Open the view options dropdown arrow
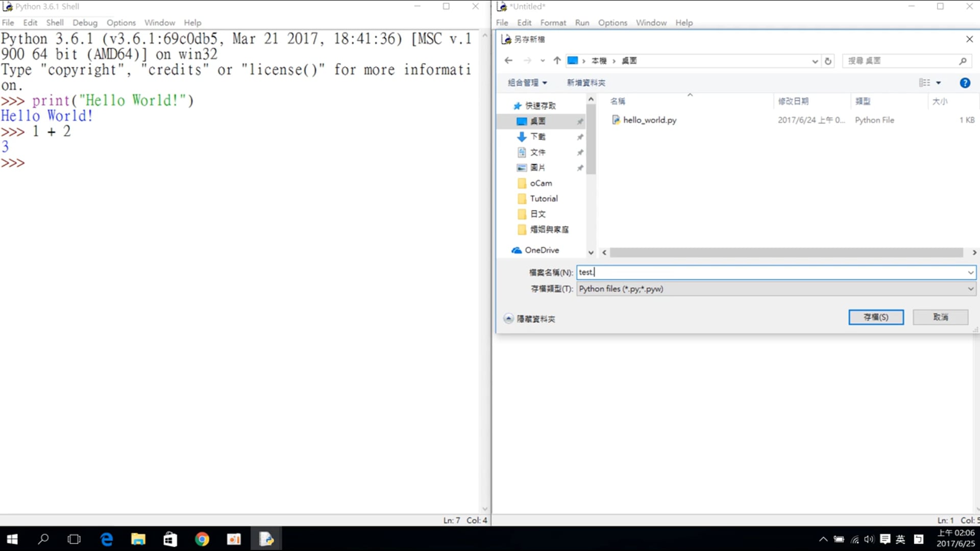 coord(938,83)
